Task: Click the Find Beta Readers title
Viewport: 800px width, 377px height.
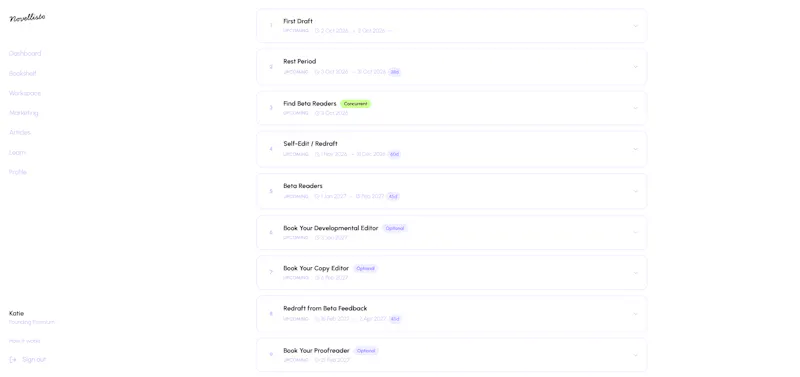Action: (310, 104)
